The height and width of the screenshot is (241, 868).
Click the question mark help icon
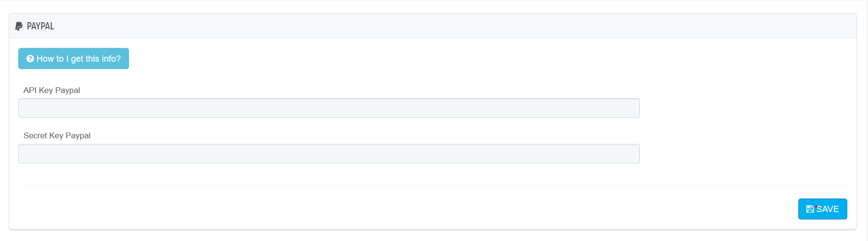coord(30,59)
